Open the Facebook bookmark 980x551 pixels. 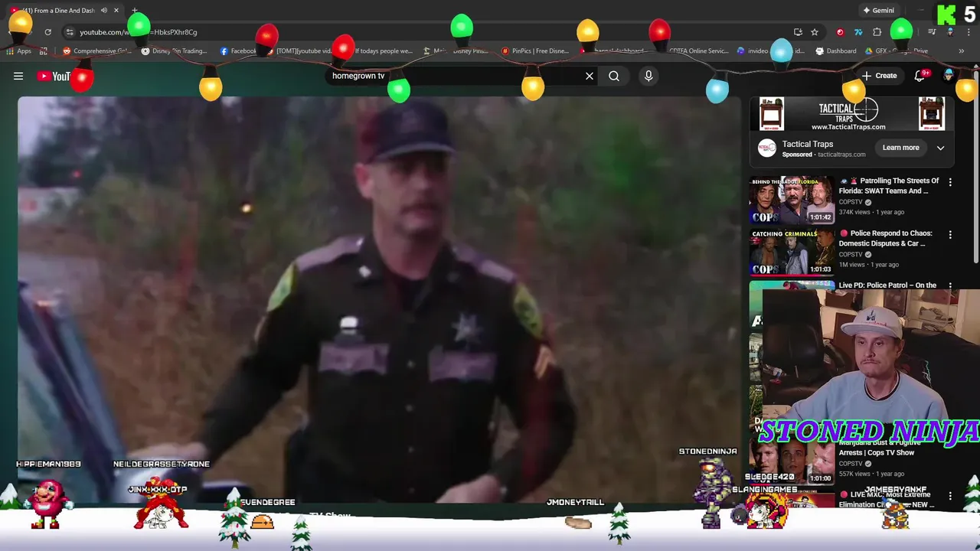239,51
